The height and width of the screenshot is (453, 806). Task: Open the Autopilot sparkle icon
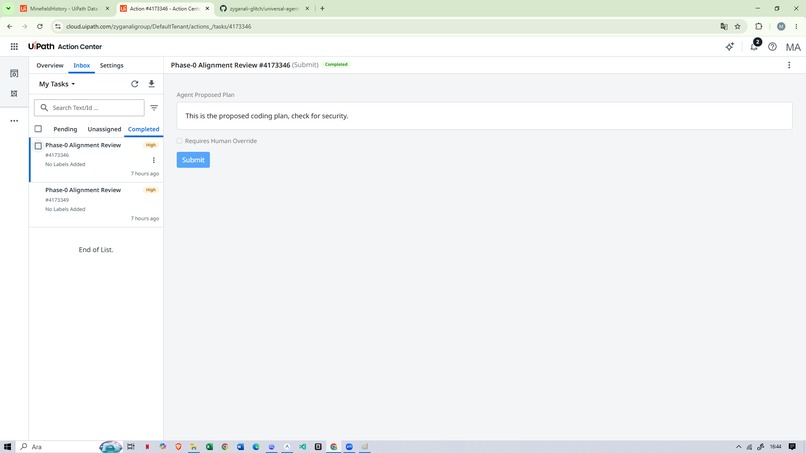(x=729, y=47)
